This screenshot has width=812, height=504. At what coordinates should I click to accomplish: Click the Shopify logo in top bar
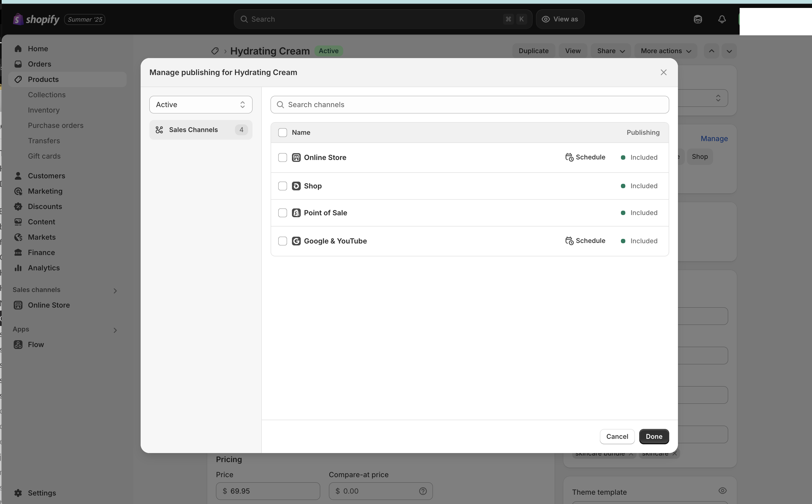pos(36,19)
